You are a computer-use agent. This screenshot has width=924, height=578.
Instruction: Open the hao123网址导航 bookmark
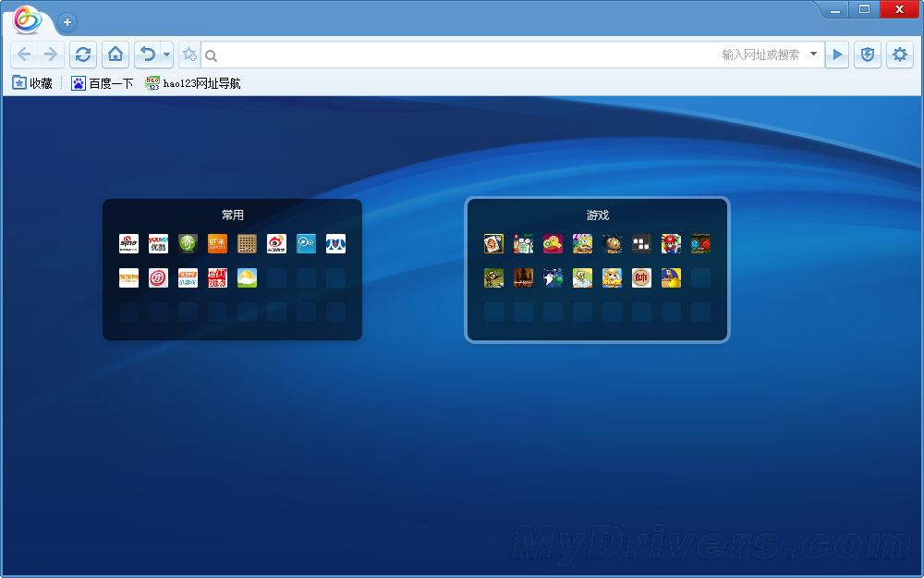tap(193, 83)
